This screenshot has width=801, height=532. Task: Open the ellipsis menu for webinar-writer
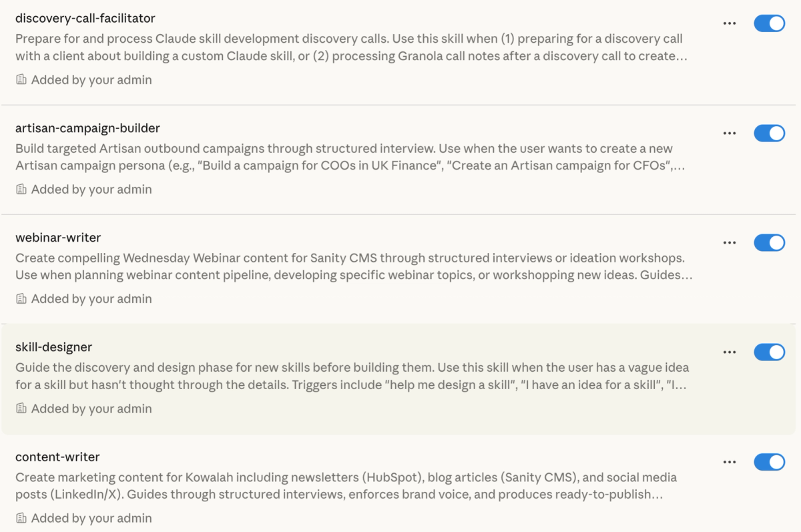click(729, 242)
